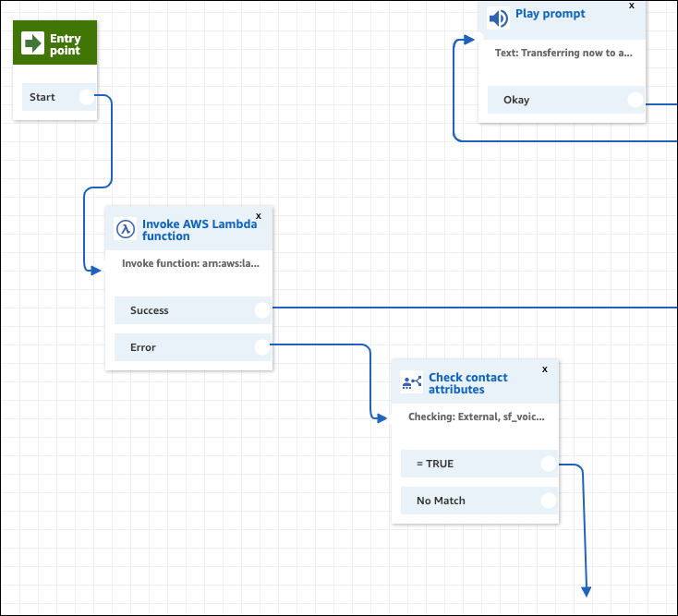Select the = TRUE condition label

pyautogui.click(x=435, y=464)
